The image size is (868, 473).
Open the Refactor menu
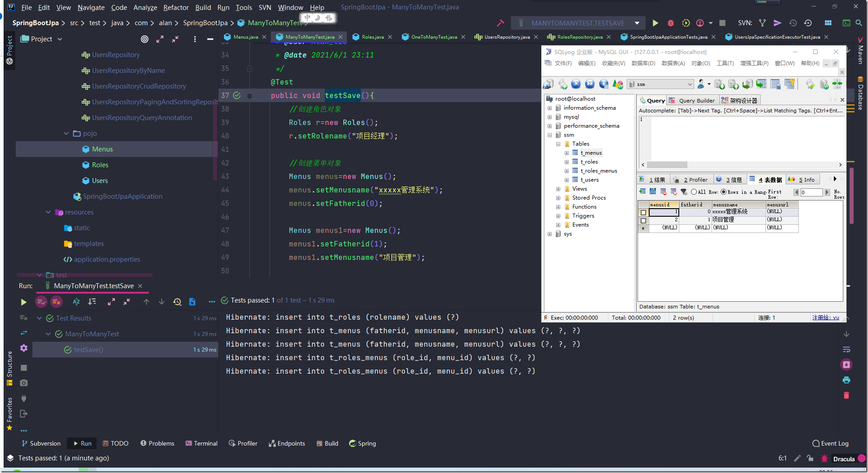pyautogui.click(x=176, y=7)
